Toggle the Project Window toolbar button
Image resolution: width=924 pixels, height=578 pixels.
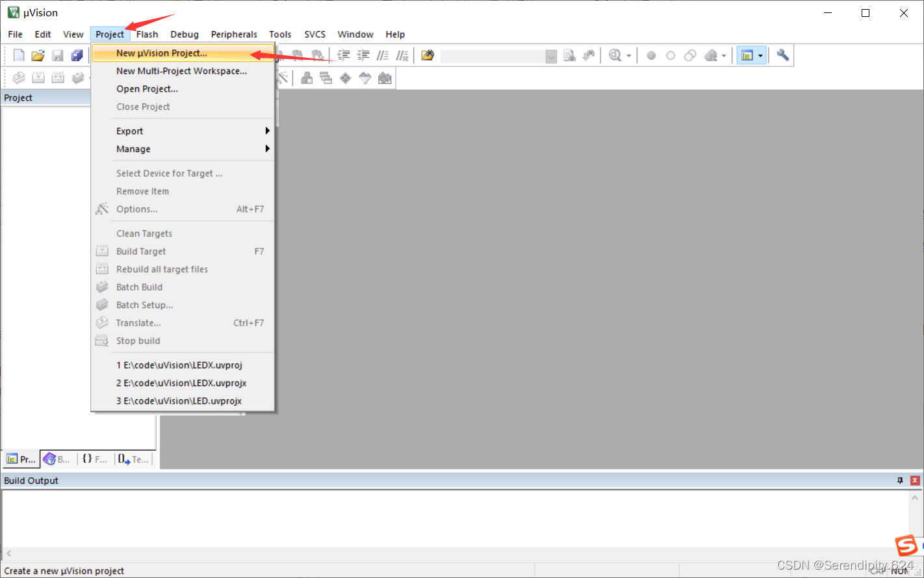tap(747, 56)
